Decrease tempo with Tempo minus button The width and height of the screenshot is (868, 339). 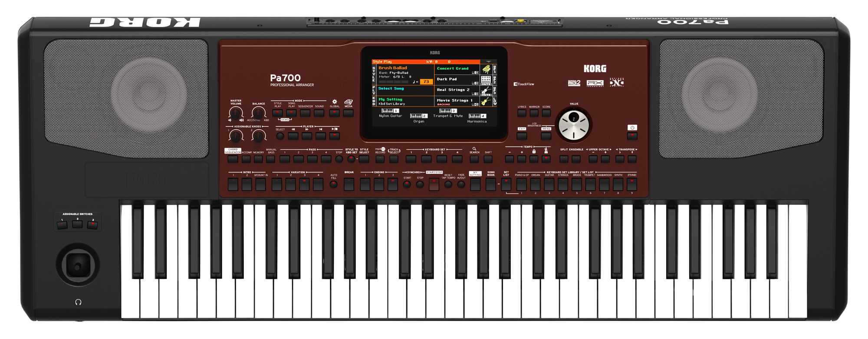click(510, 159)
